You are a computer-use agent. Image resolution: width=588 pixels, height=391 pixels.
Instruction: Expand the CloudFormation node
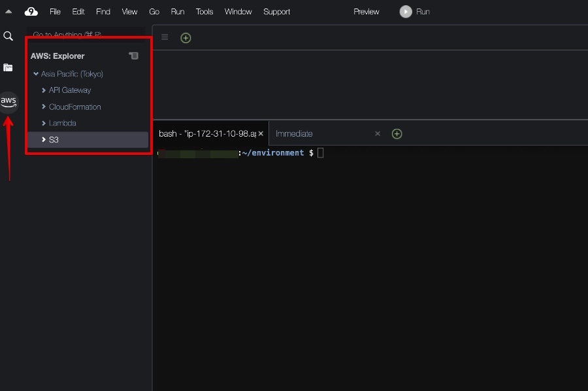44,107
